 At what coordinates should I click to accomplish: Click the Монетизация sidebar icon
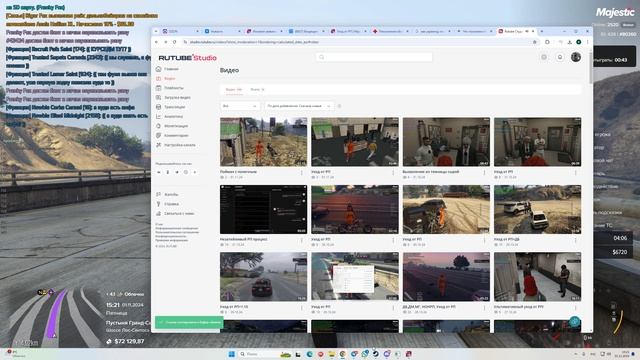[159, 126]
